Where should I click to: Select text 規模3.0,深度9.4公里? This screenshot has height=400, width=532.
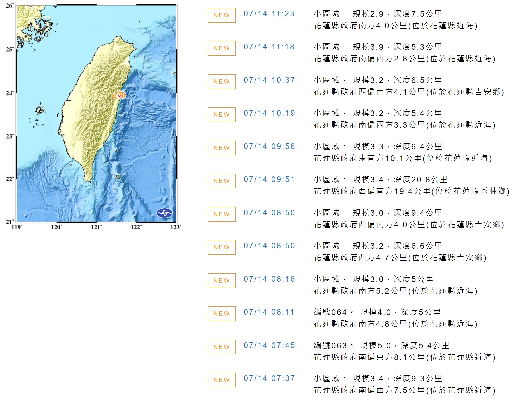click(397, 213)
